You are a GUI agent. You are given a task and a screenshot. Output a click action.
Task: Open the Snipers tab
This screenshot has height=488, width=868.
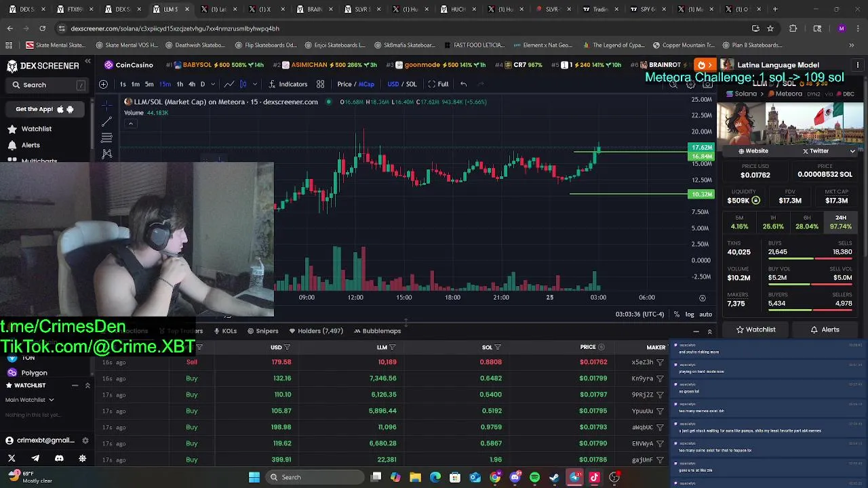pyautogui.click(x=263, y=331)
